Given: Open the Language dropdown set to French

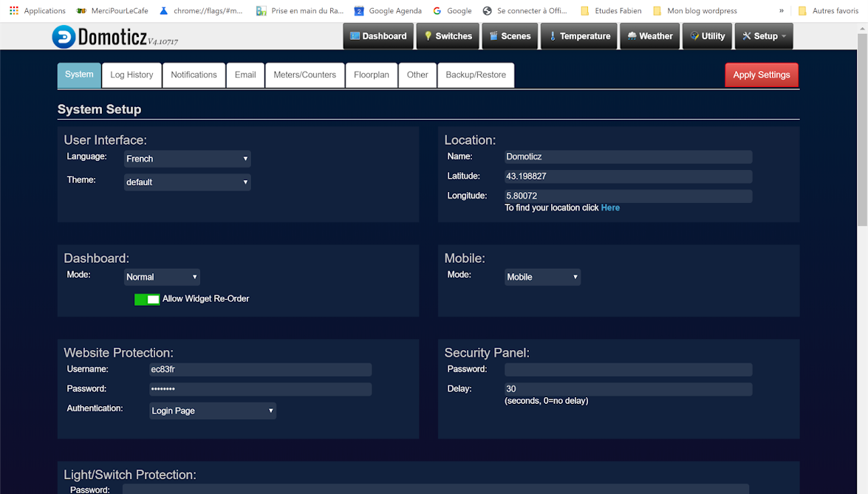Looking at the screenshot, I should [187, 159].
